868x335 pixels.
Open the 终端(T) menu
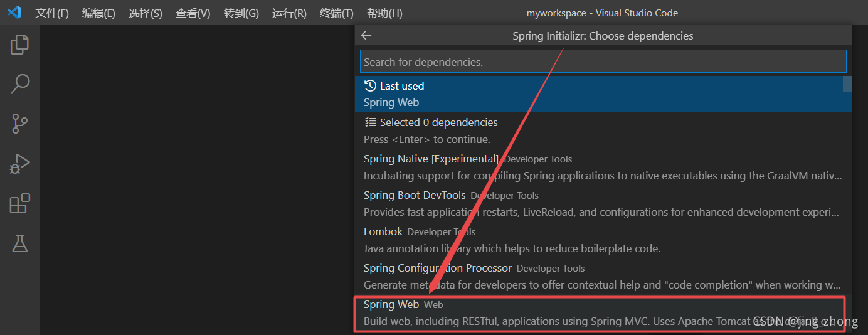point(336,13)
